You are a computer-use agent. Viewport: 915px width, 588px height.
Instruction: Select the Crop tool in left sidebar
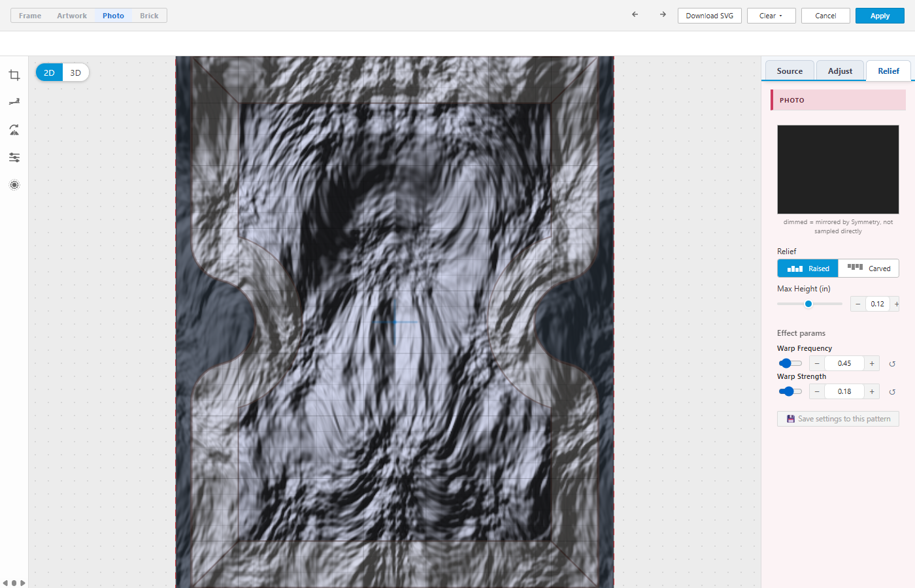[x=14, y=75]
